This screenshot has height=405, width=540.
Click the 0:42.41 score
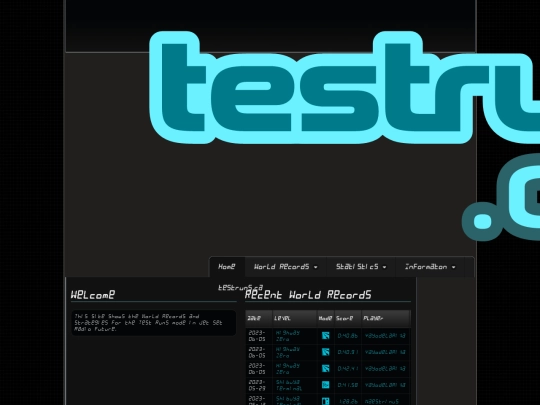pos(347,368)
